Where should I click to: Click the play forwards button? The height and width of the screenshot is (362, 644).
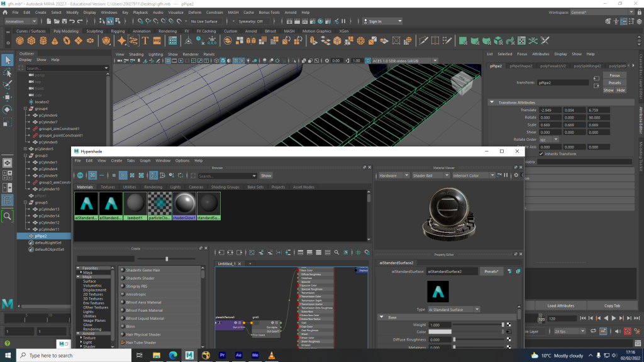point(614,318)
